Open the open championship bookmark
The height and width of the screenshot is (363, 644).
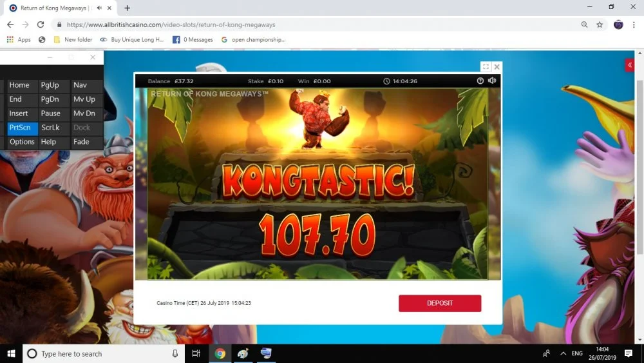pyautogui.click(x=253, y=39)
